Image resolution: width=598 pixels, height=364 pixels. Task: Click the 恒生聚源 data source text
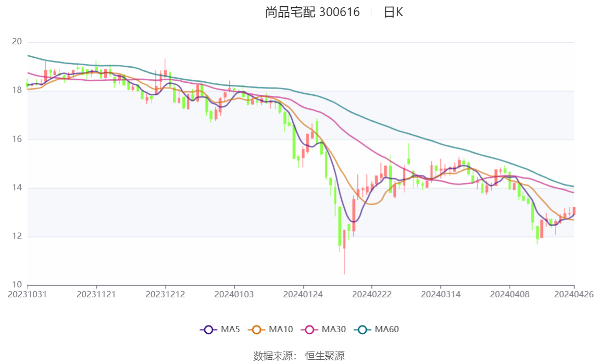325,356
